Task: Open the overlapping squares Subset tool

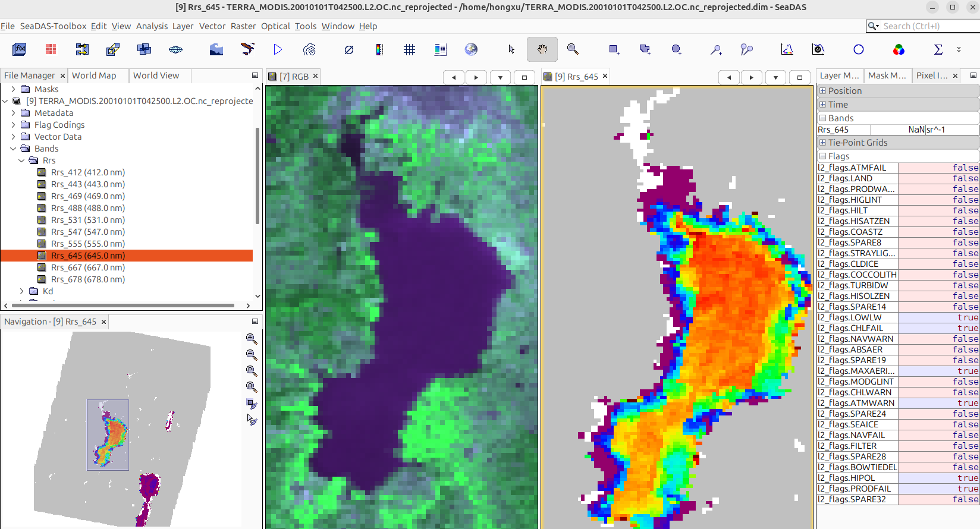Action: click(x=144, y=49)
